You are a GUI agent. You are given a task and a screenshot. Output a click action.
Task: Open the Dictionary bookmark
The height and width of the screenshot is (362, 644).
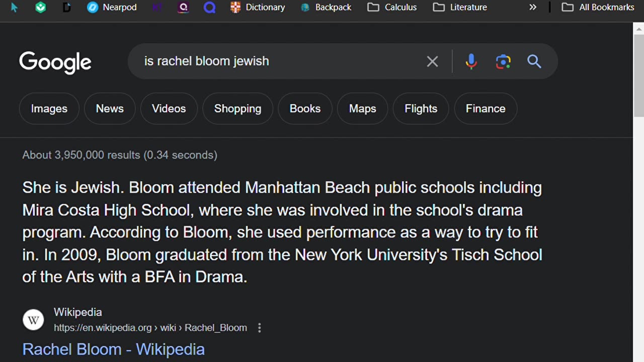point(258,7)
